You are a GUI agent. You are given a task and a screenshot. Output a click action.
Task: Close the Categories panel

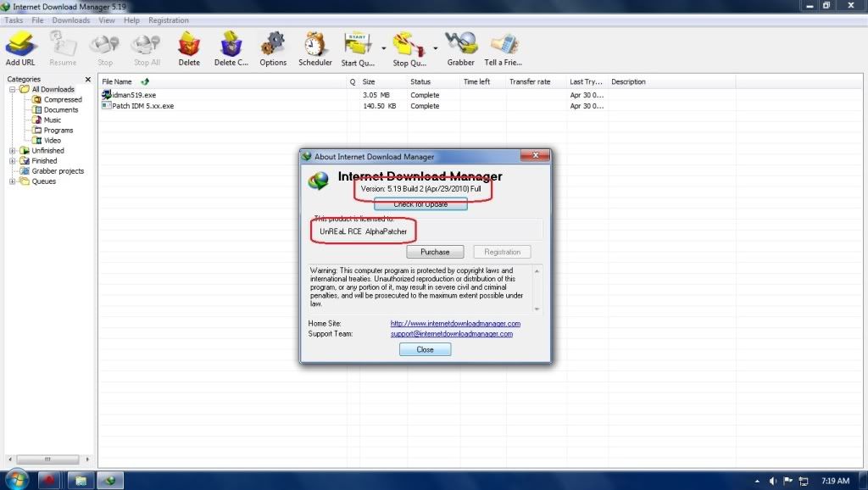tap(87, 79)
